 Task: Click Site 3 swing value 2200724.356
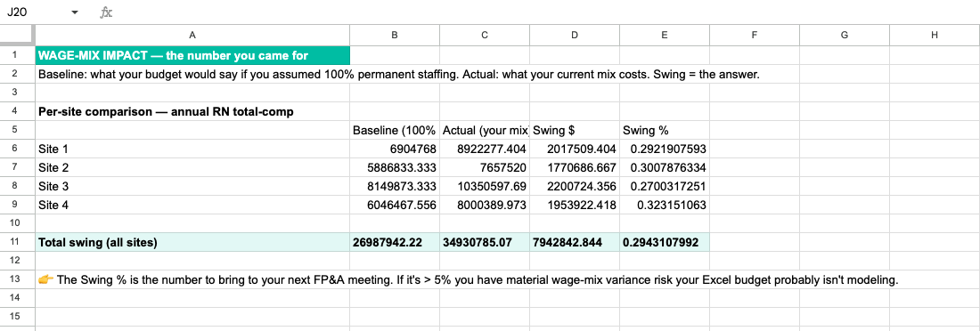[575, 186]
